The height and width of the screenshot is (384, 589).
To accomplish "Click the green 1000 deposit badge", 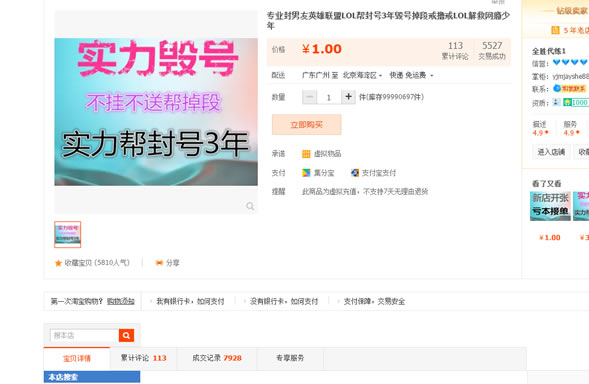I will point(575,102).
